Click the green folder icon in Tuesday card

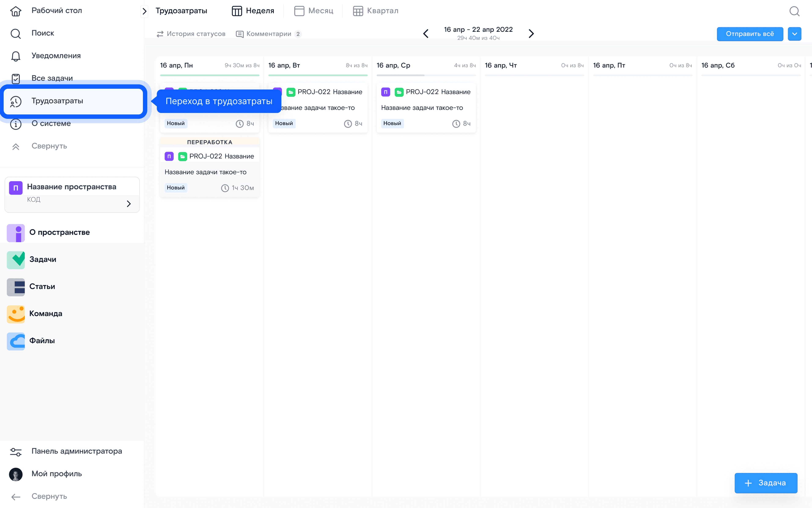(291, 92)
